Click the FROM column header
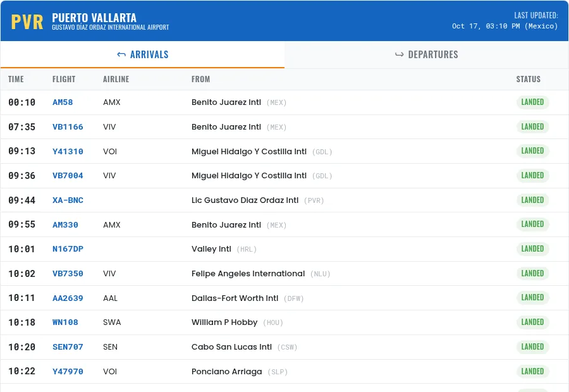This screenshot has width=569, height=392. (200, 79)
